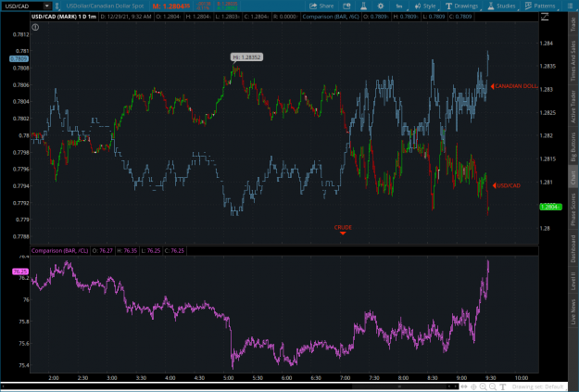The image size is (579, 392).
Task: Click the Comparison (BAR, /CL) study label
Action: (60, 250)
